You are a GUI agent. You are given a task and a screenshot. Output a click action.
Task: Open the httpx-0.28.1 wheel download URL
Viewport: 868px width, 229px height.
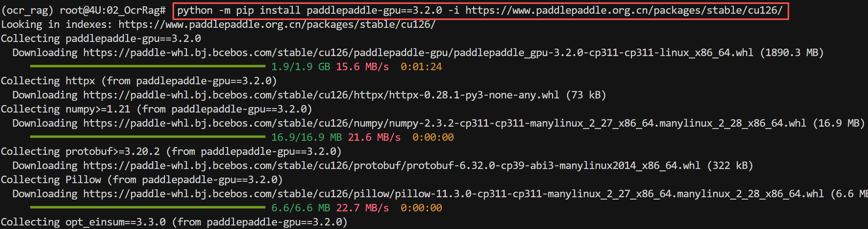(321, 95)
